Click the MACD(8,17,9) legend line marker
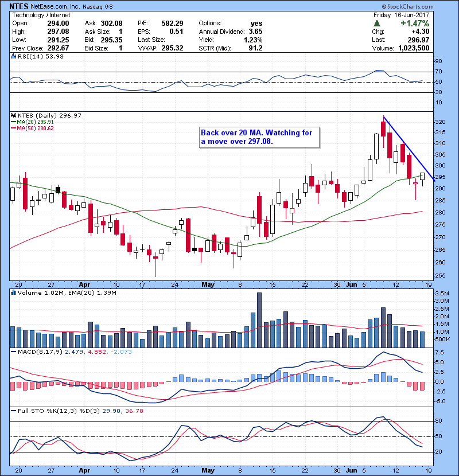 click(13, 352)
